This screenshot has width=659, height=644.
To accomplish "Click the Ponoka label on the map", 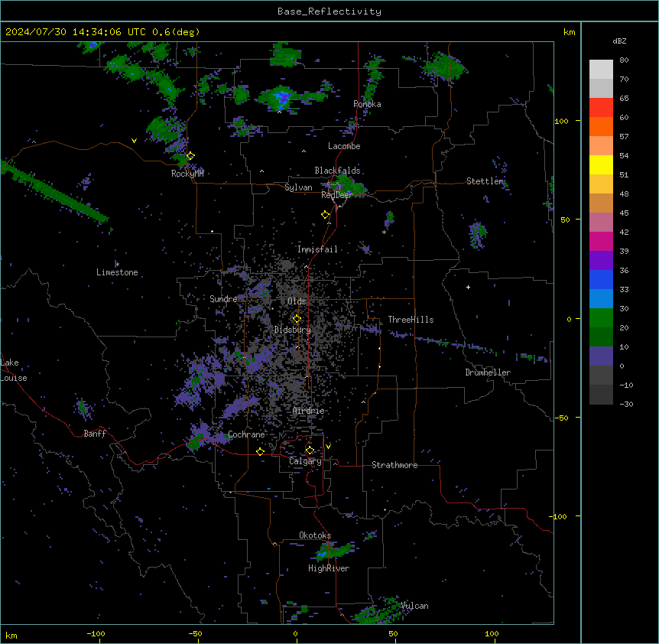I will (x=367, y=104).
